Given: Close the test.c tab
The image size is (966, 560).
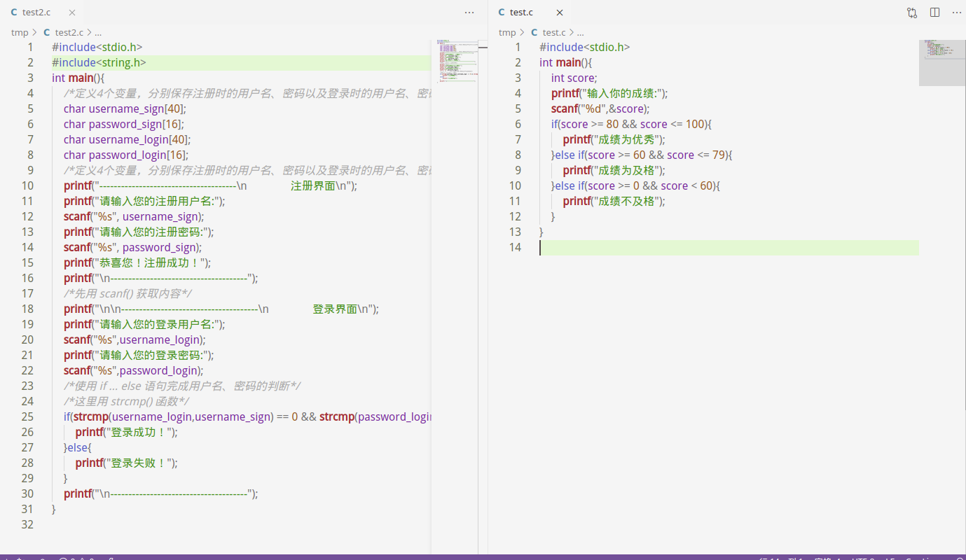Looking at the screenshot, I should tap(558, 12).
